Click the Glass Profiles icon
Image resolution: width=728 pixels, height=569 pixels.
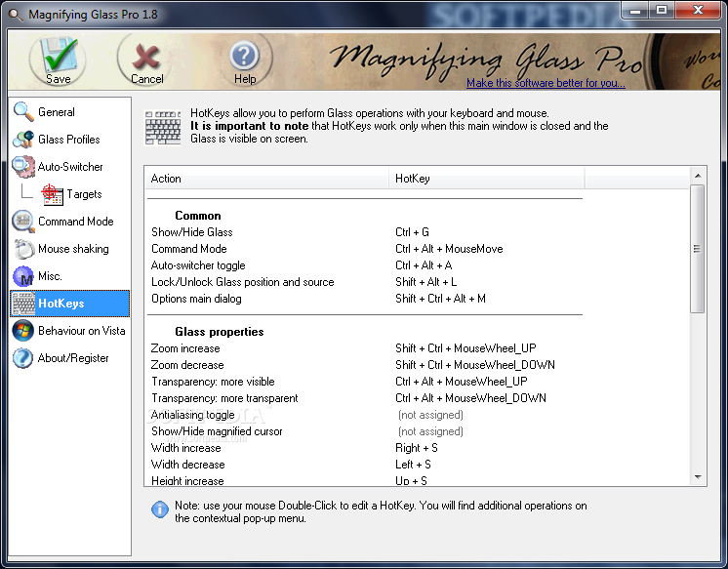pyautogui.click(x=23, y=140)
